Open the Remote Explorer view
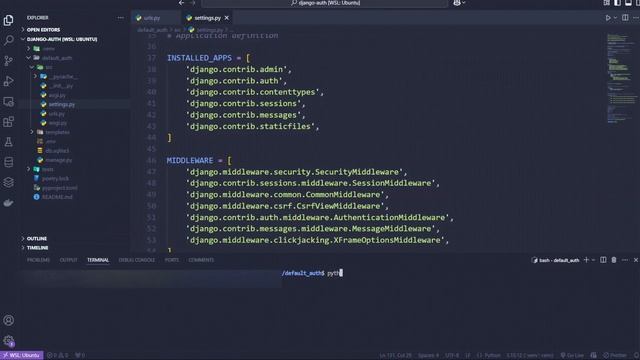Screen dimensions: 640x360 [x=8, y=101]
